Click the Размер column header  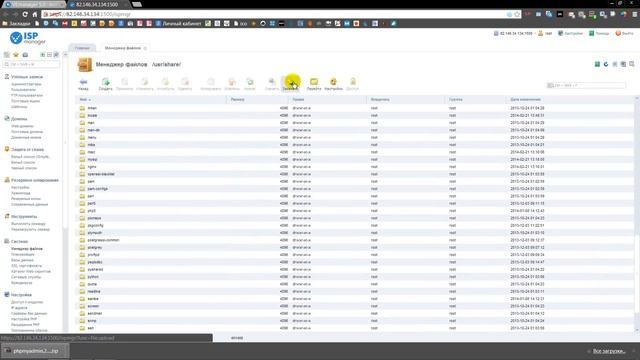(x=238, y=100)
